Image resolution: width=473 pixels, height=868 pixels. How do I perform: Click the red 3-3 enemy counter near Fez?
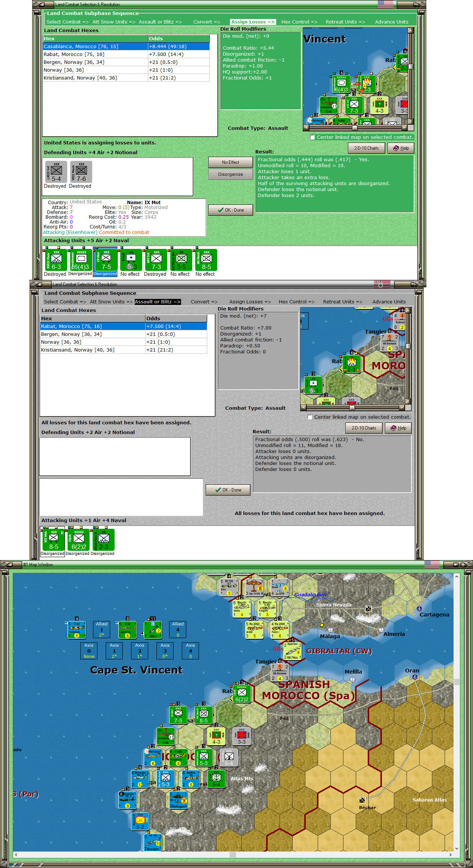pos(242,736)
